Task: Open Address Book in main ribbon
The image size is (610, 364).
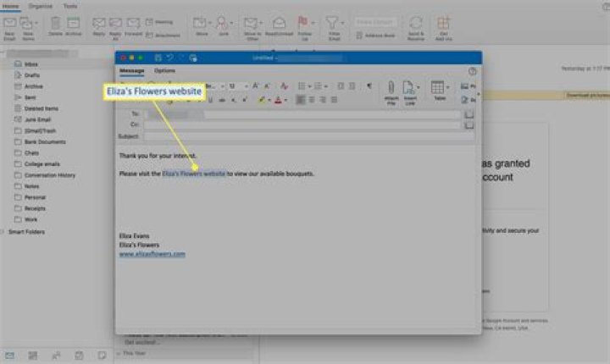Action: tap(375, 36)
